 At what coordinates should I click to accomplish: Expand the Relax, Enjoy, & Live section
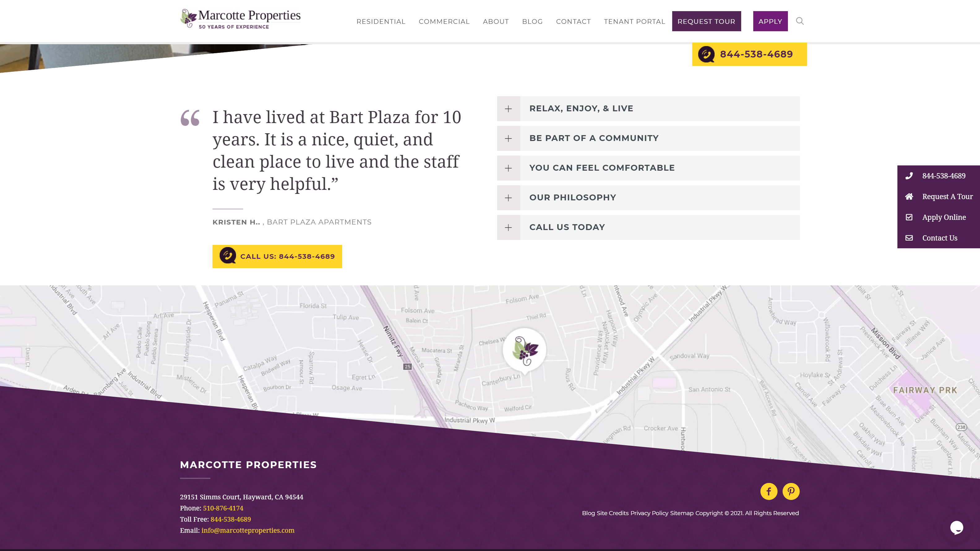click(648, 109)
